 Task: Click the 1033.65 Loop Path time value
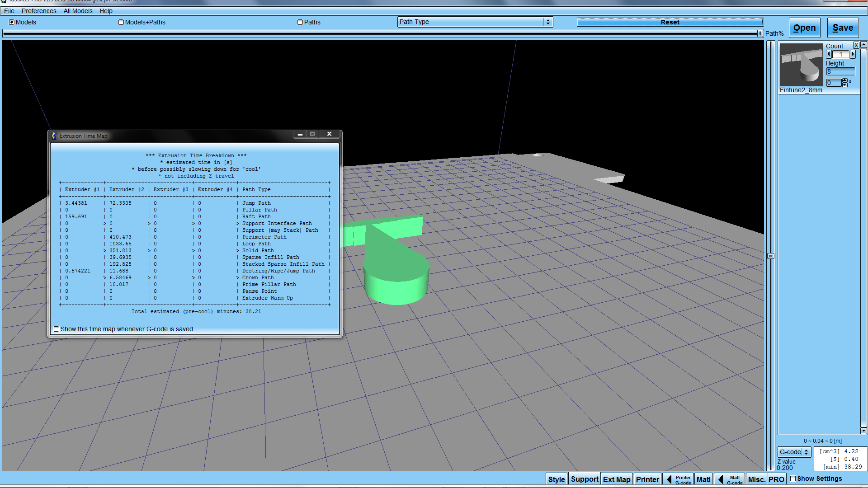pyautogui.click(x=120, y=244)
